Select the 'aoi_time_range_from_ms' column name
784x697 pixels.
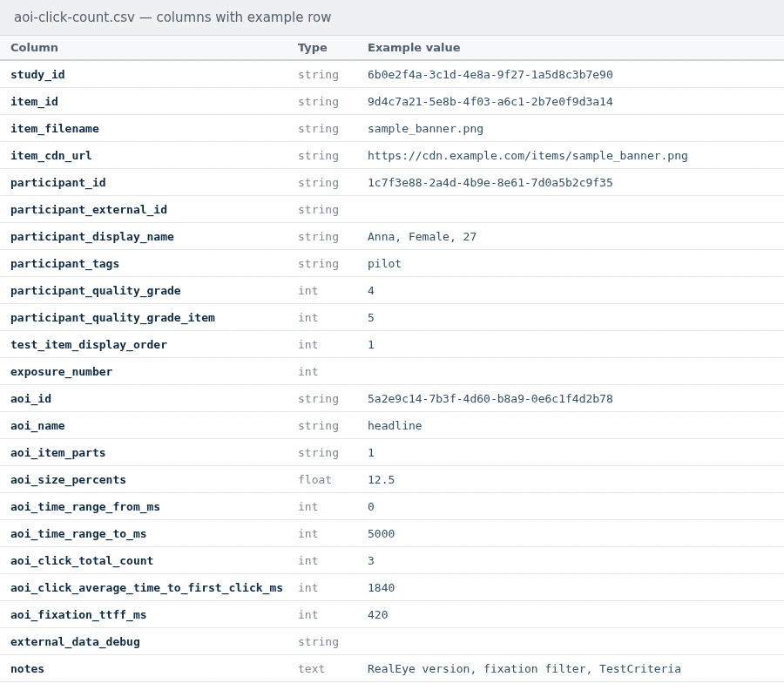coord(85,506)
